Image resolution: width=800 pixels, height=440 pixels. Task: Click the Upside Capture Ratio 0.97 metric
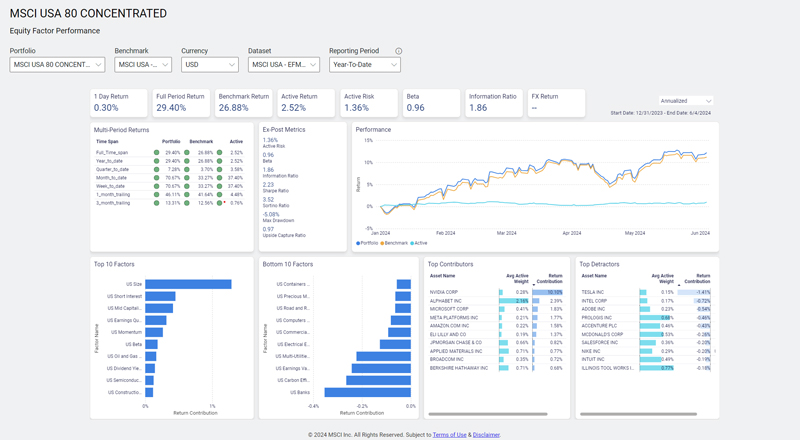pos(284,232)
